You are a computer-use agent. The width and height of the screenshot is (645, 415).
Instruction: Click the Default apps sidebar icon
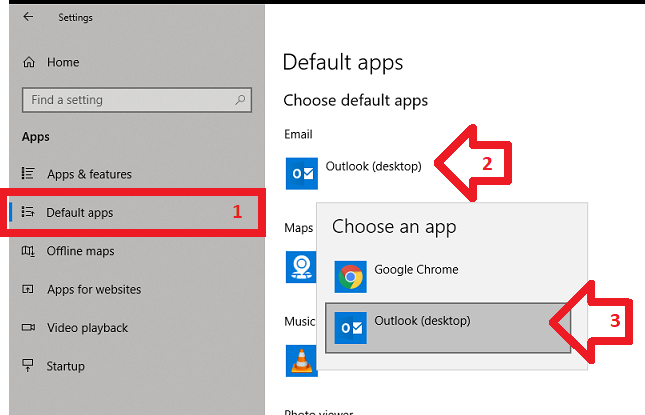tap(28, 212)
